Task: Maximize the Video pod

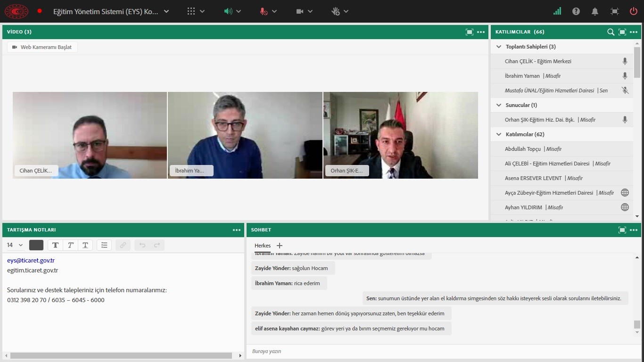Action: point(469,32)
